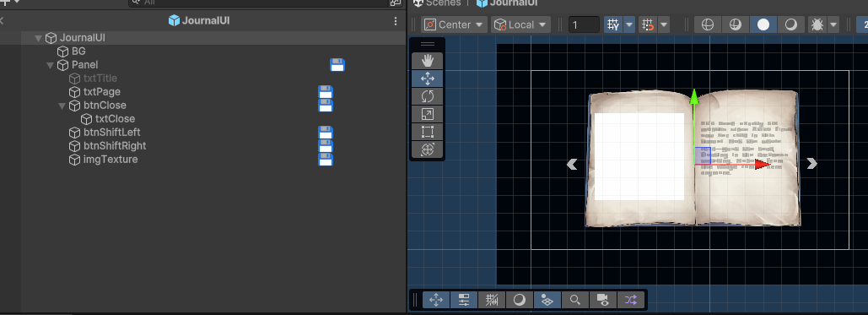Collapse the JournalUI root node
Viewport: 868px width, 315px height.
(38, 38)
